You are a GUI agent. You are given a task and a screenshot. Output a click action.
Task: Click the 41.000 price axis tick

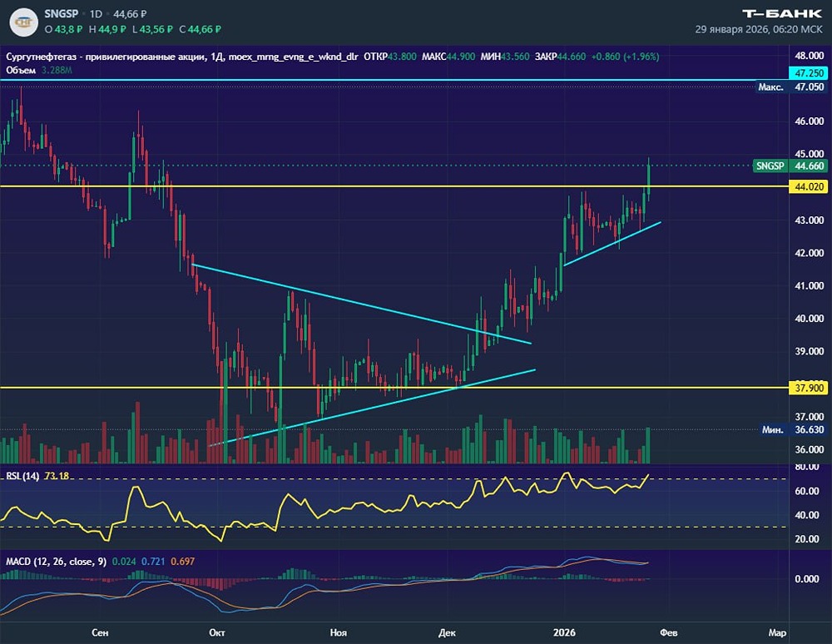(x=810, y=286)
